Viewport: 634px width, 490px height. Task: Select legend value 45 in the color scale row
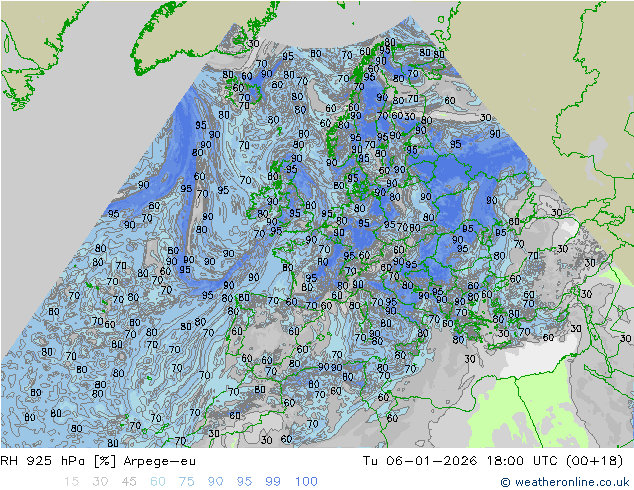129,482
